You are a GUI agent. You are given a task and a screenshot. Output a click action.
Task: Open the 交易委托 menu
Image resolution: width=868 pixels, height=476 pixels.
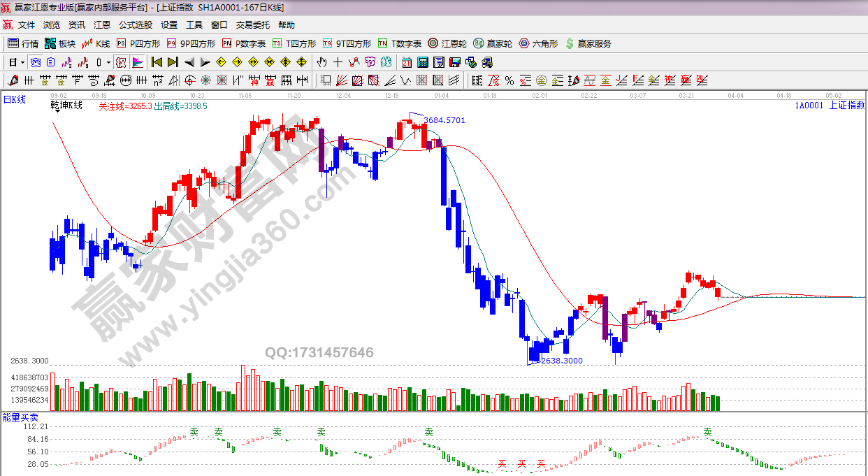click(252, 24)
